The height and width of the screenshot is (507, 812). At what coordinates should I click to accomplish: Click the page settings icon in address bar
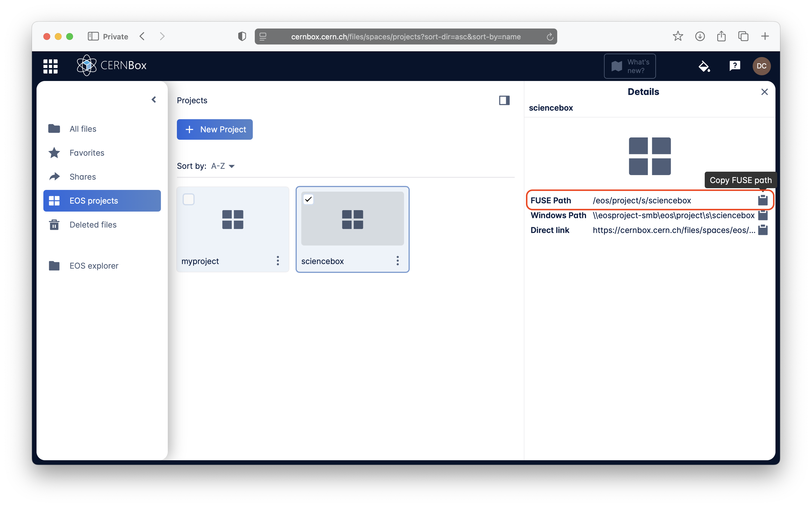pos(263,36)
